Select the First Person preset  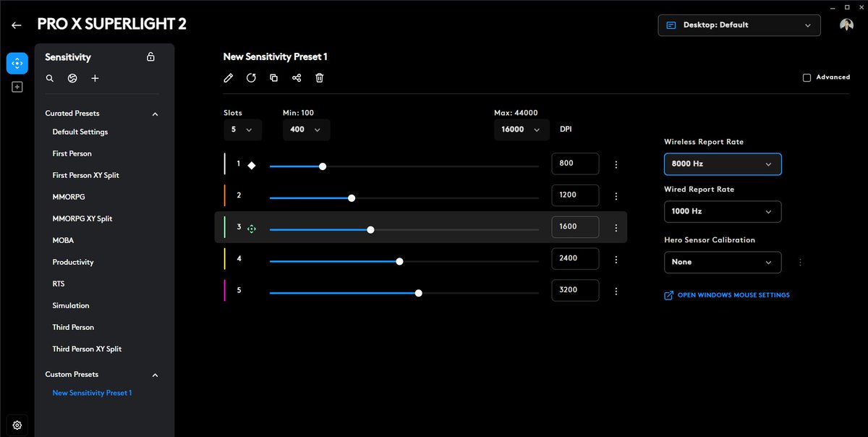click(x=72, y=154)
